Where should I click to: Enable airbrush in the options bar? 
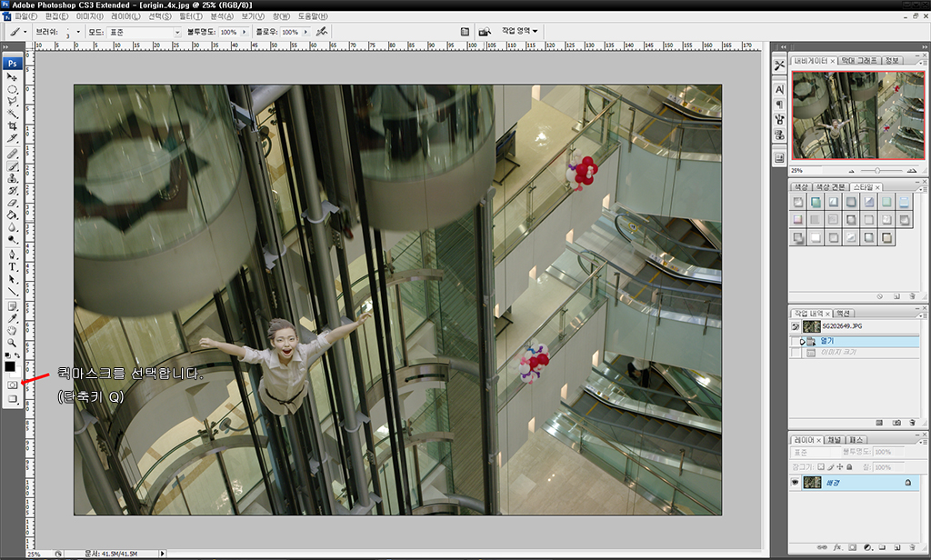click(x=321, y=32)
